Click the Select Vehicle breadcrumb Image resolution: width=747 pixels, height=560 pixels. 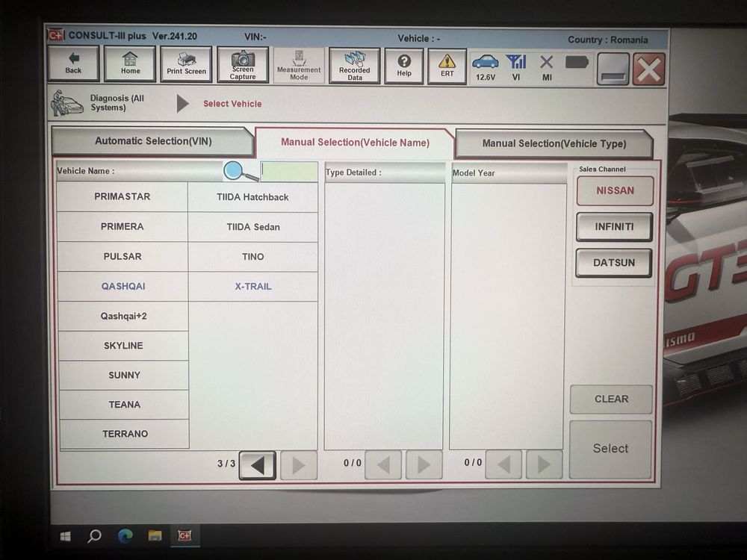(x=232, y=104)
